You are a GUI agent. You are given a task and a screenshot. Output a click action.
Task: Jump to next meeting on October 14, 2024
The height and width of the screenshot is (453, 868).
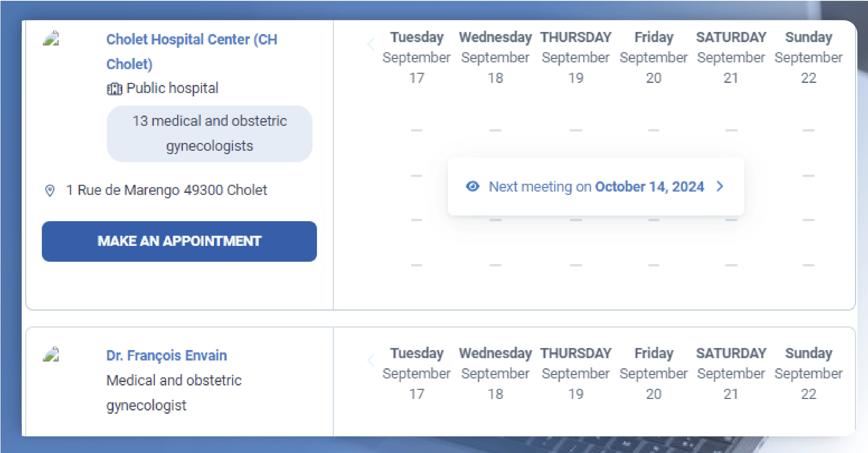[x=596, y=186]
